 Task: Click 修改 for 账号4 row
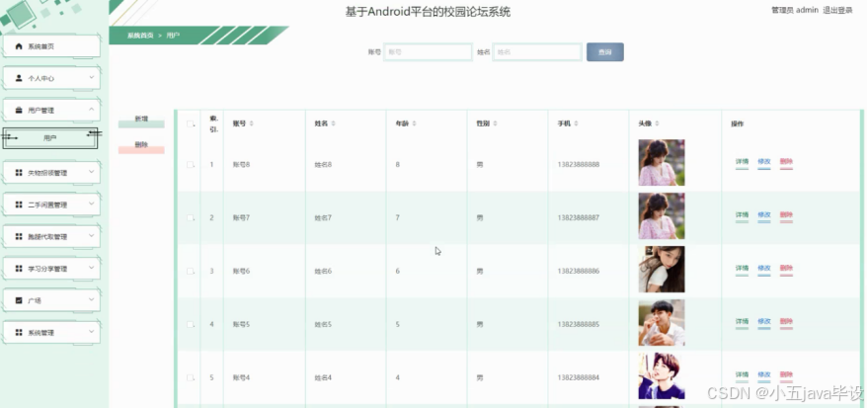coord(764,375)
